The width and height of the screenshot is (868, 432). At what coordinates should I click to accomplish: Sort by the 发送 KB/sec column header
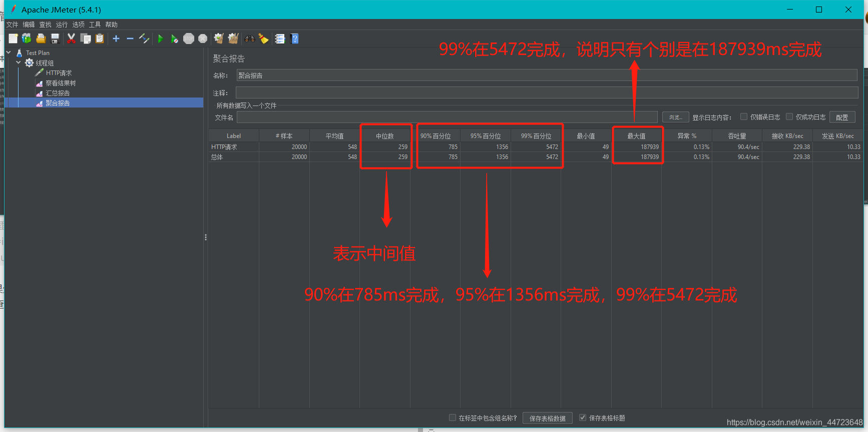838,136
